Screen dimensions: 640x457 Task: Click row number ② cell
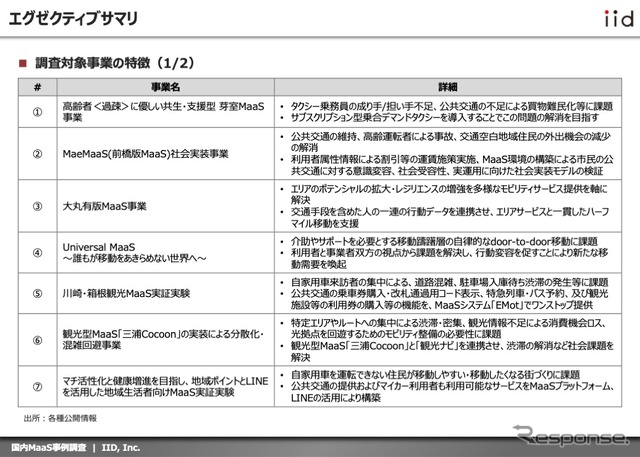coord(38,154)
